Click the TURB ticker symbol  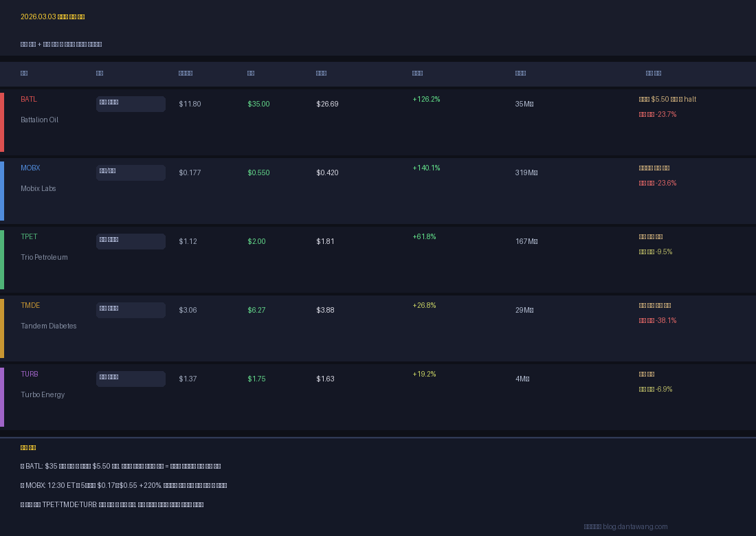tap(30, 374)
